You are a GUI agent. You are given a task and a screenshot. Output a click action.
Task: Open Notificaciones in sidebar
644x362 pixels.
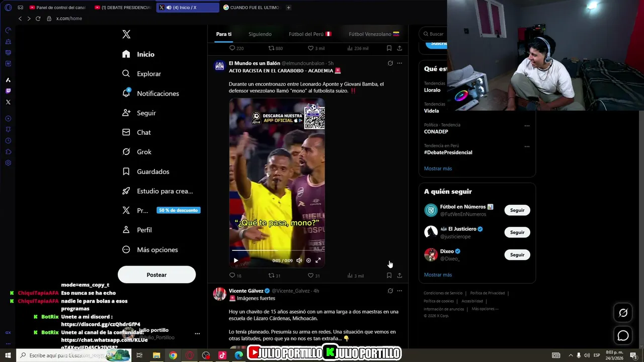150,94
